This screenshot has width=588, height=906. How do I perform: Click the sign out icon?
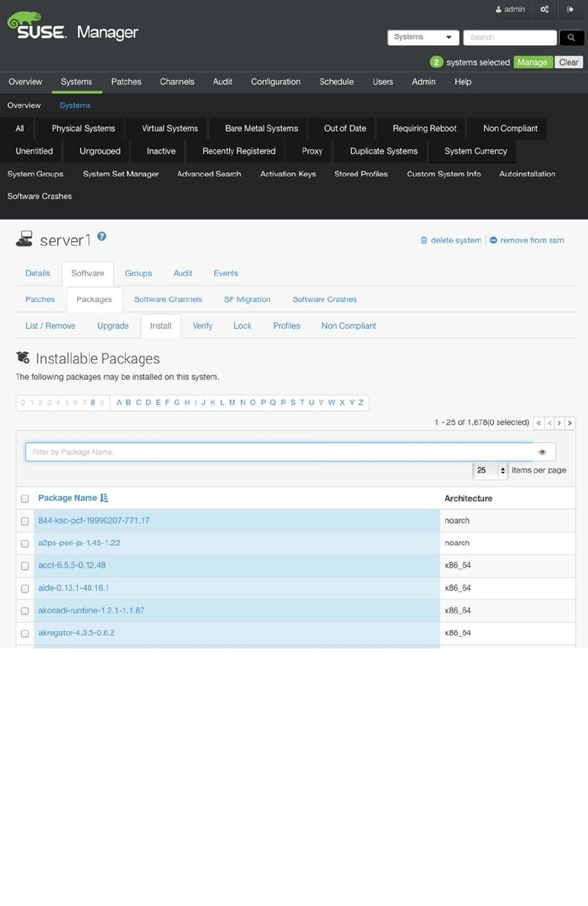tap(570, 10)
